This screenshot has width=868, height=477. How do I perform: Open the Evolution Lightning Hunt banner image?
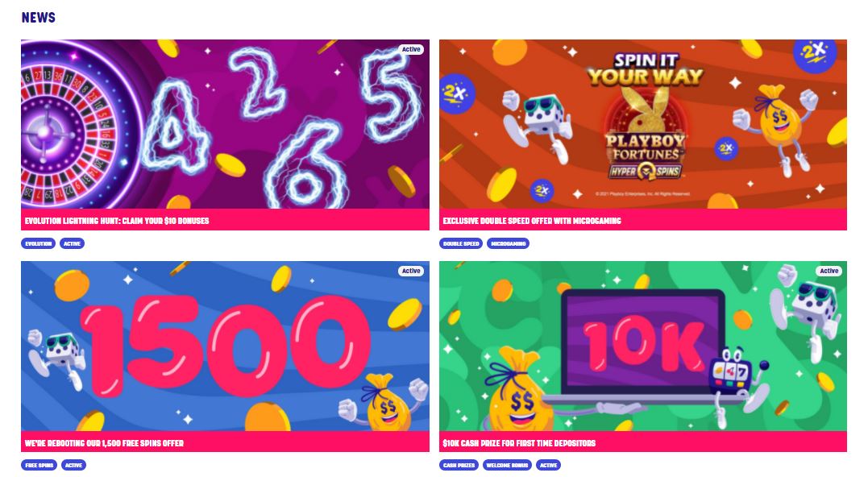point(225,124)
